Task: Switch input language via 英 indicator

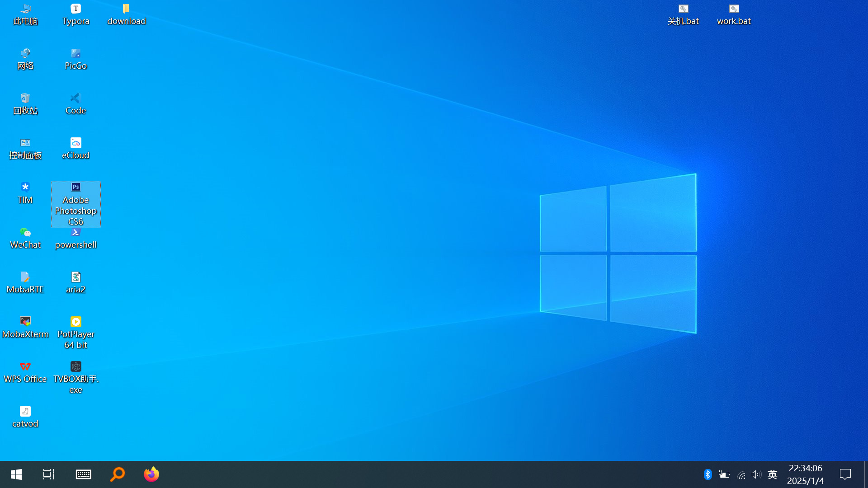Action: pos(773,474)
